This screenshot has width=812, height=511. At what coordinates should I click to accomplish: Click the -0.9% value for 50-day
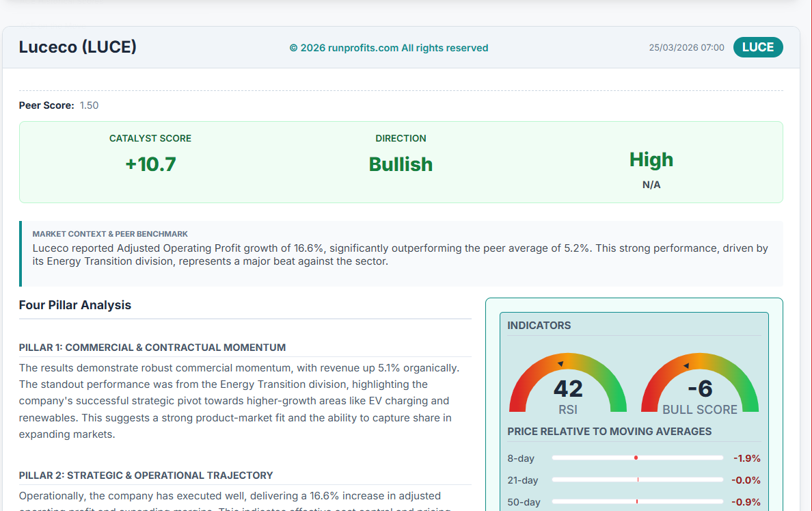[x=746, y=501]
